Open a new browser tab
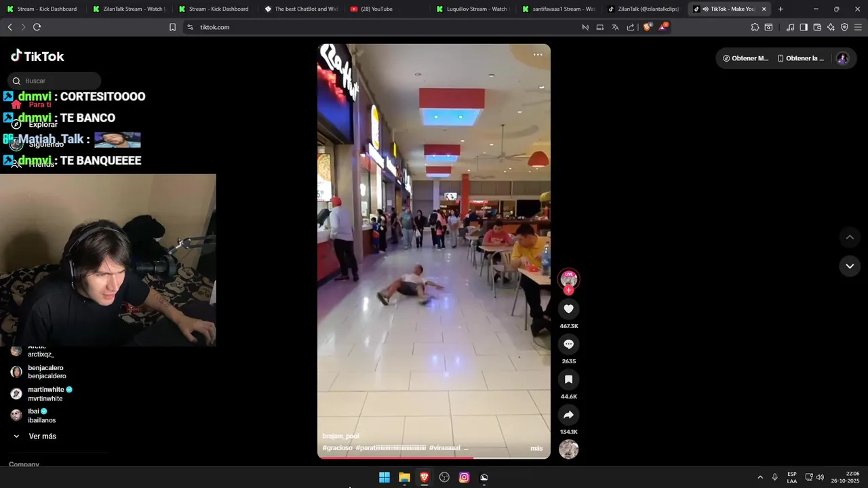Viewport: 868px width, 488px height. coord(781,9)
